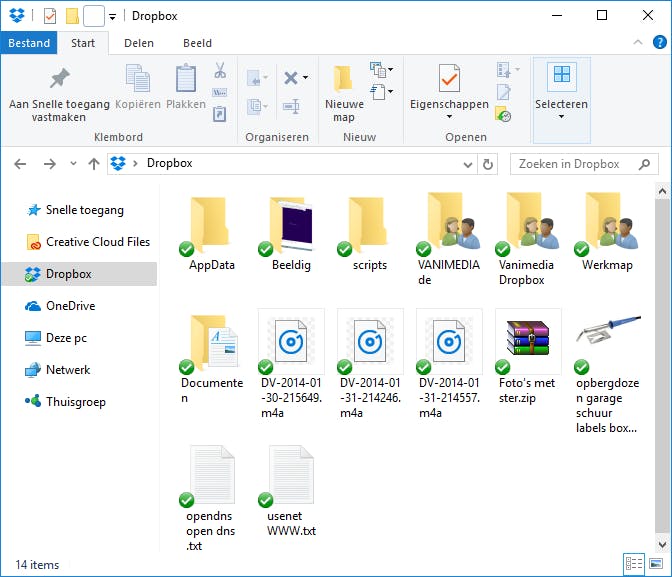Click the properties quick access icon in title bar
672x577 pixels.
point(50,16)
